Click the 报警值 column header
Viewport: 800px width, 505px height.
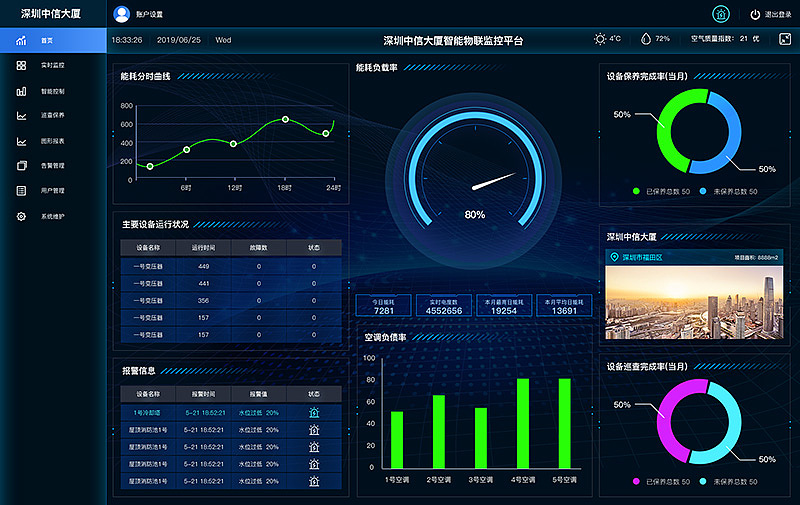coord(259,394)
